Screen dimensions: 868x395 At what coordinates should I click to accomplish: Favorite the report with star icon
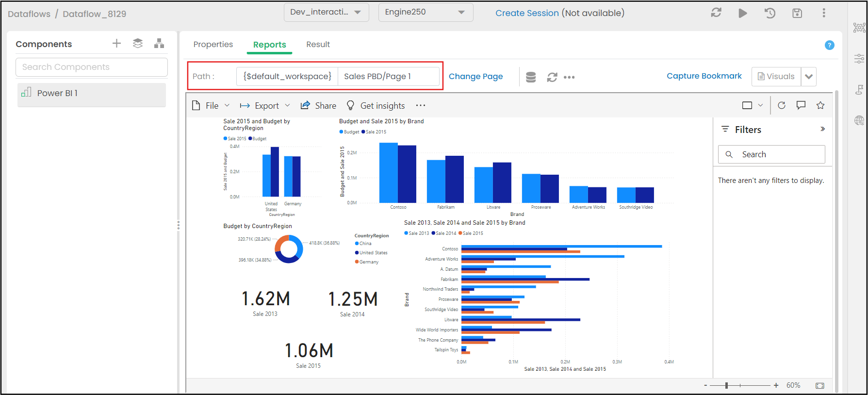[820, 105]
